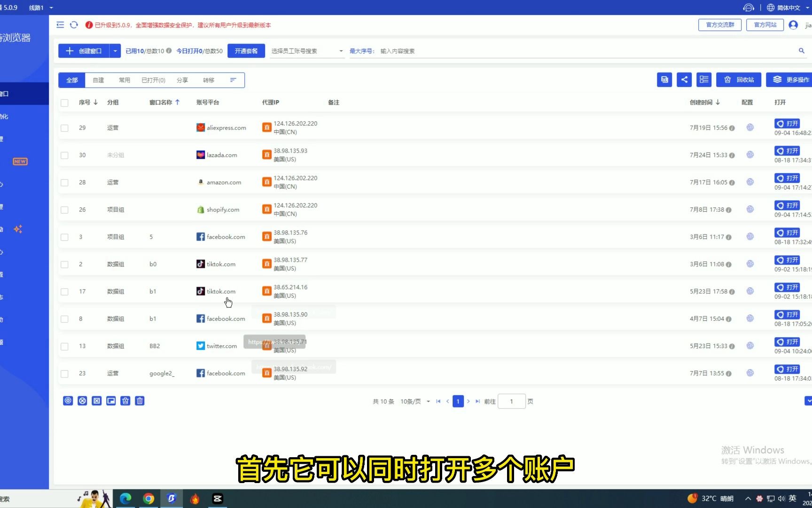Check the row 28 amazon.com checkbox
Screen dimensions: 812x508
pyautogui.click(x=64, y=183)
